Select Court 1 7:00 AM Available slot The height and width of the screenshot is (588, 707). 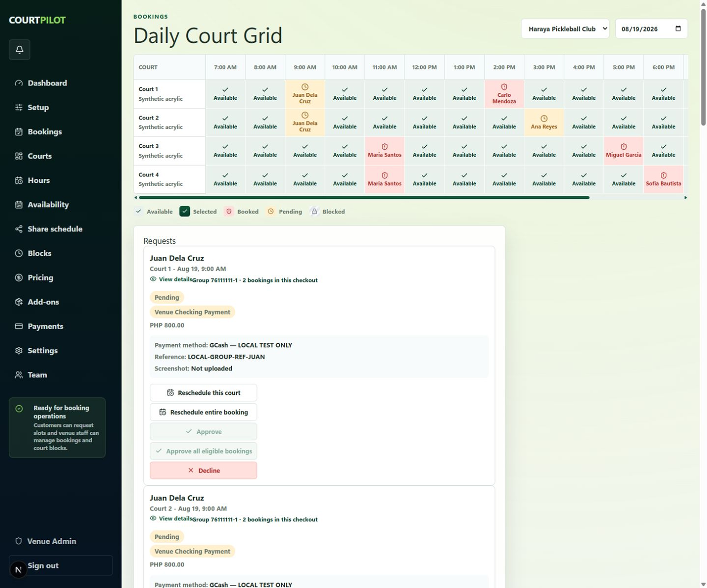(x=225, y=94)
